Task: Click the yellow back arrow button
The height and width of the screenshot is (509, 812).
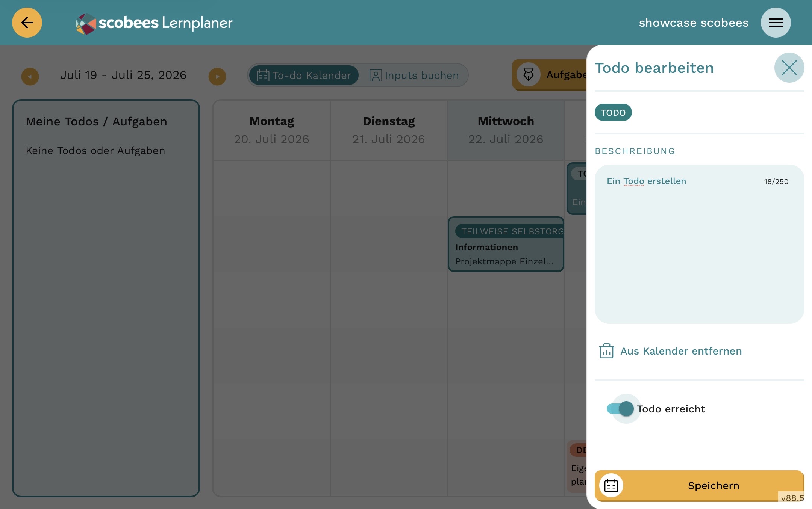Action: tap(27, 23)
